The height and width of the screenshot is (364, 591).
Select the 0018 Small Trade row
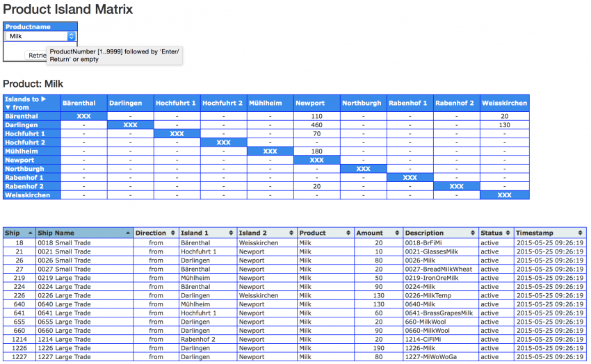point(294,243)
